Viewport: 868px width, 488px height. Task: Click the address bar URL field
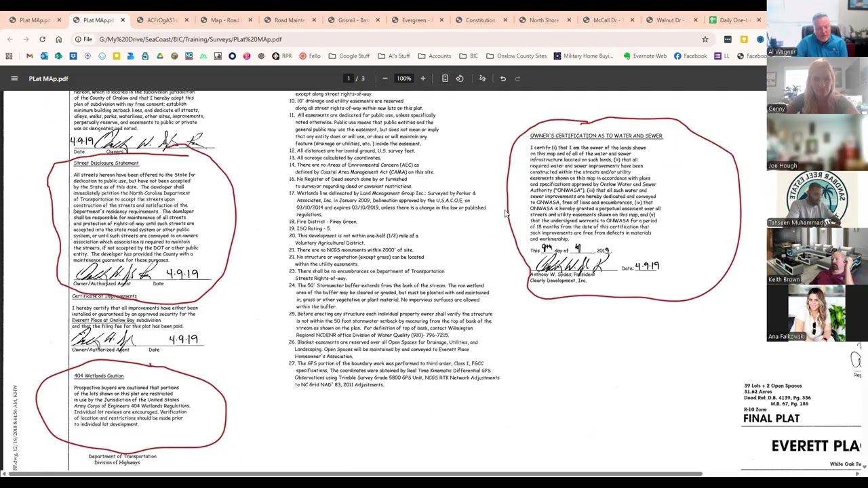pyautogui.click(x=393, y=39)
